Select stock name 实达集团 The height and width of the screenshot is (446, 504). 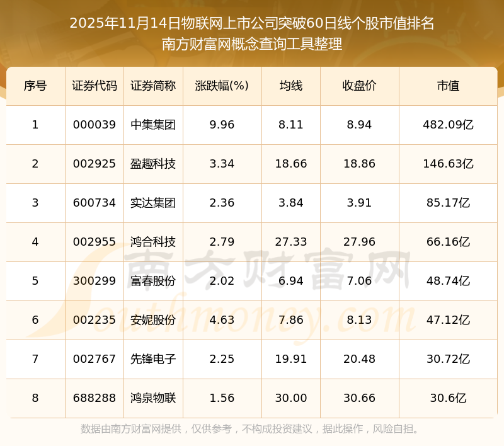[153, 203]
